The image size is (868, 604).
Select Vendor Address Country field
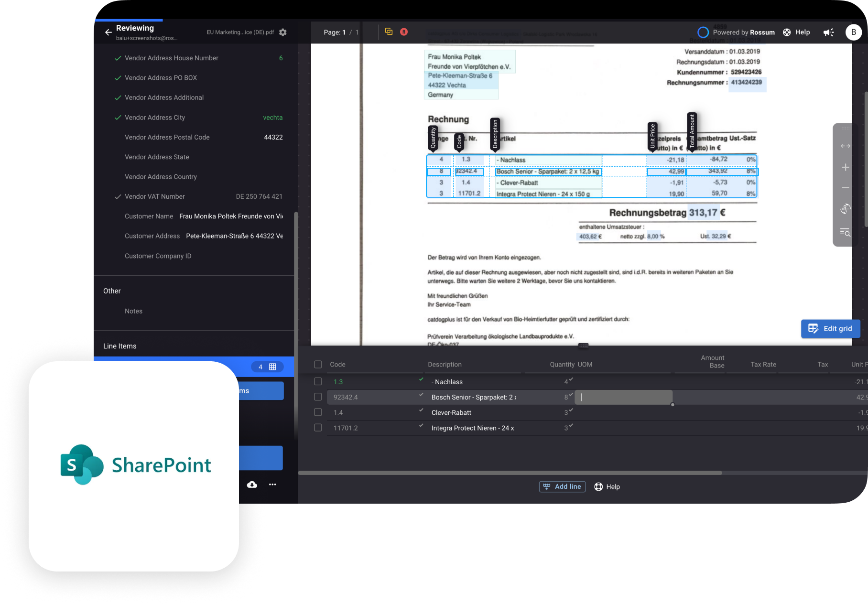(x=194, y=177)
